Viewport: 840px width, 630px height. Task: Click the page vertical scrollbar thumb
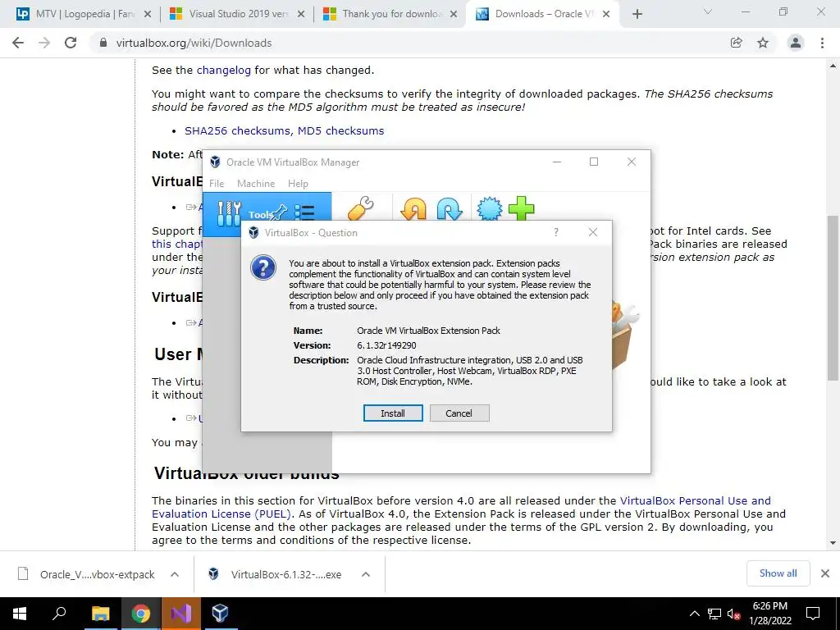click(833, 297)
